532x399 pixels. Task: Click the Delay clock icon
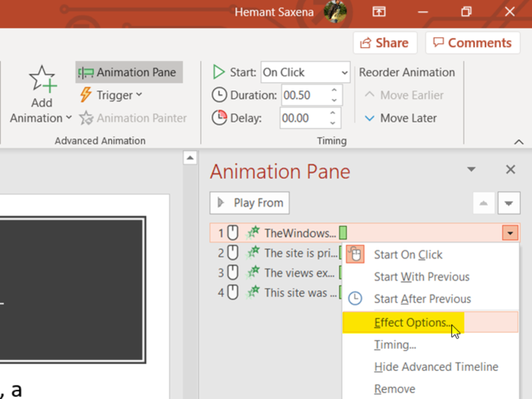click(219, 118)
